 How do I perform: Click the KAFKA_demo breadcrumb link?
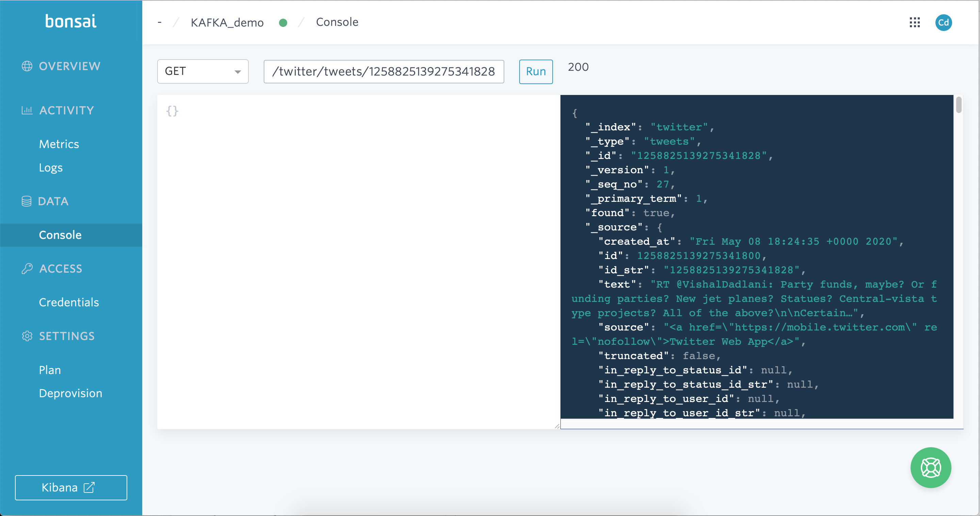[x=227, y=22]
